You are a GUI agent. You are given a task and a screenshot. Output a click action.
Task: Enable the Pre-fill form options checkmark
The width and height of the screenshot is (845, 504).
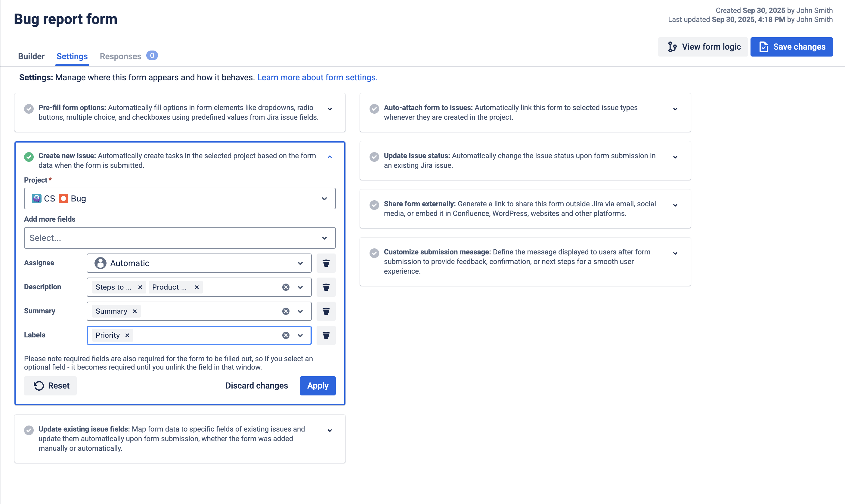pos(29,109)
